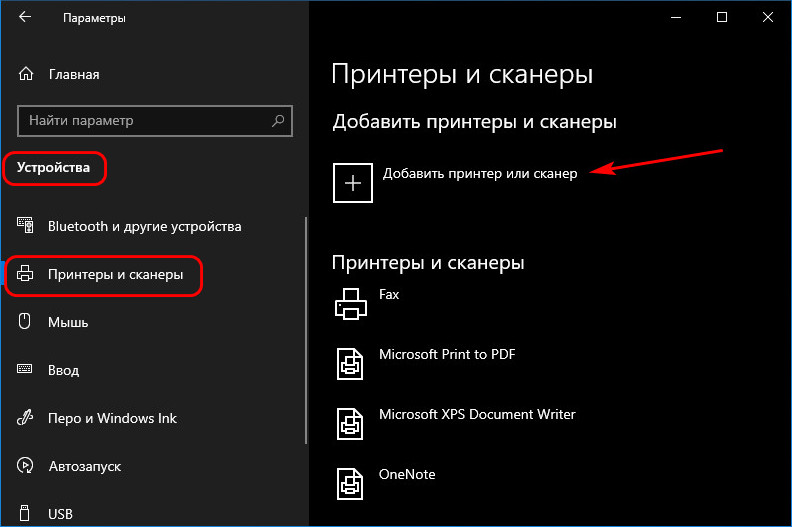The width and height of the screenshot is (792, 527).
Task: Select Microsoft XPS Document Writer
Action: coord(477,414)
